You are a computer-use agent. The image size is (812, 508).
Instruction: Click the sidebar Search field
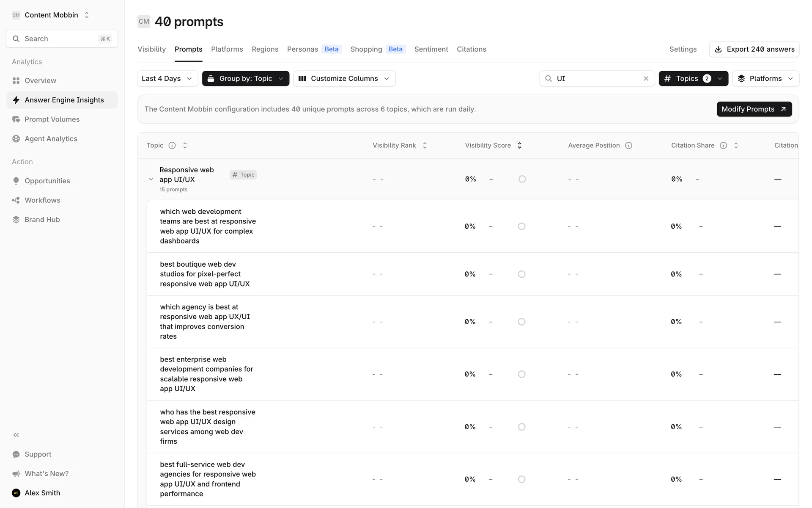[62, 39]
